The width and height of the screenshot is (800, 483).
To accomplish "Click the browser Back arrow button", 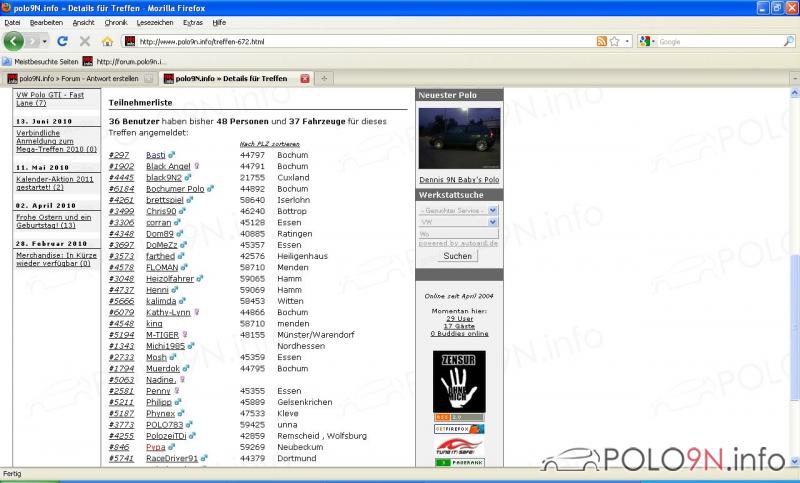I will pos(14,41).
